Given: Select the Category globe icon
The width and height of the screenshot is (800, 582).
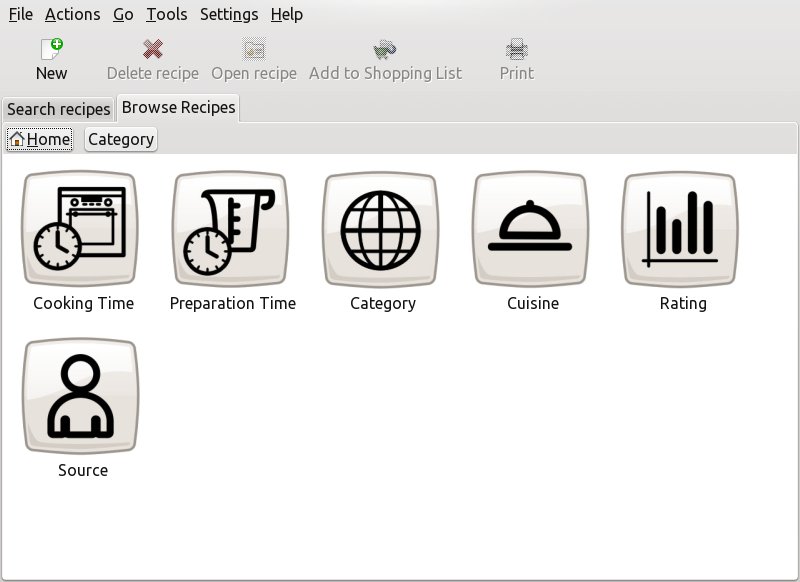Looking at the screenshot, I should (x=381, y=229).
